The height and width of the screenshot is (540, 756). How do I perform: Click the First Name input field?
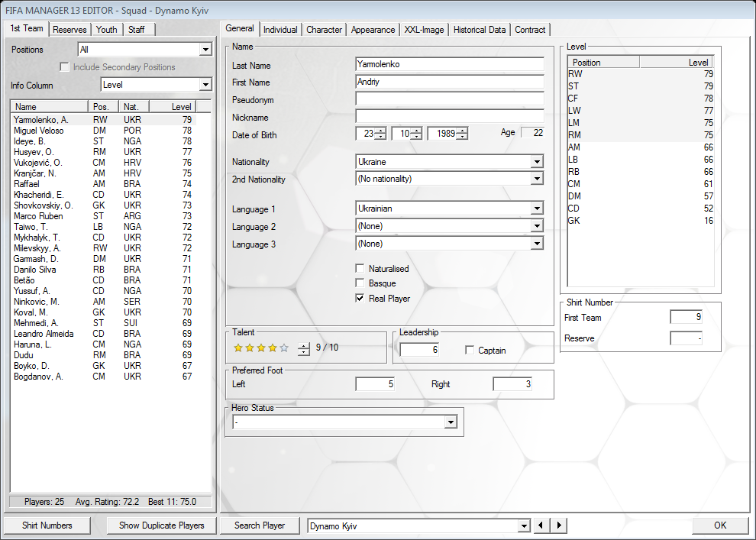click(449, 82)
